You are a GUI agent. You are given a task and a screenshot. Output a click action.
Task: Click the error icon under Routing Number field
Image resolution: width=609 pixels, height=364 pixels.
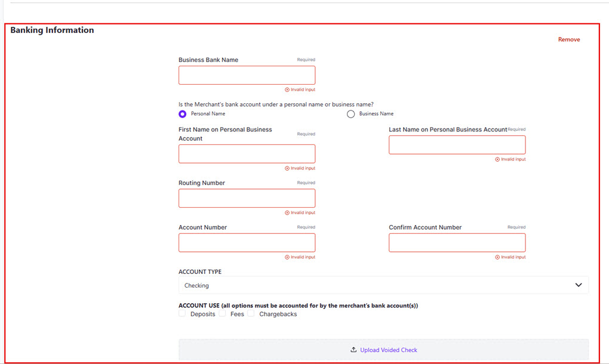(x=287, y=212)
